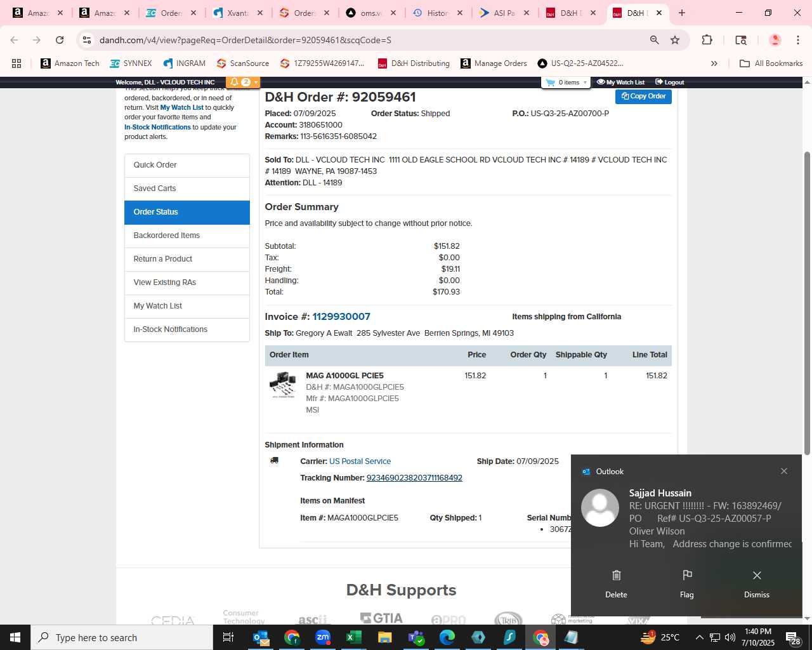Select Saved Carts in side menu
812x650 pixels.
point(187,189)
